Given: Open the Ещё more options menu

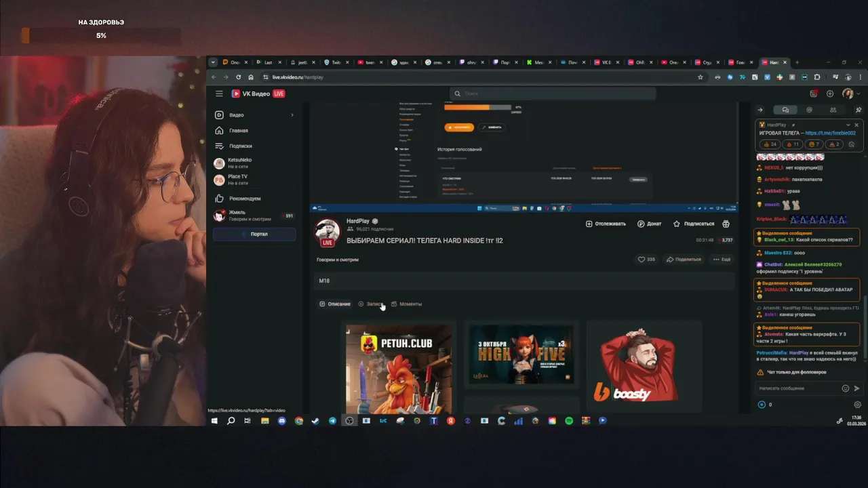Looking at the screenshot, I should [722, 259].
